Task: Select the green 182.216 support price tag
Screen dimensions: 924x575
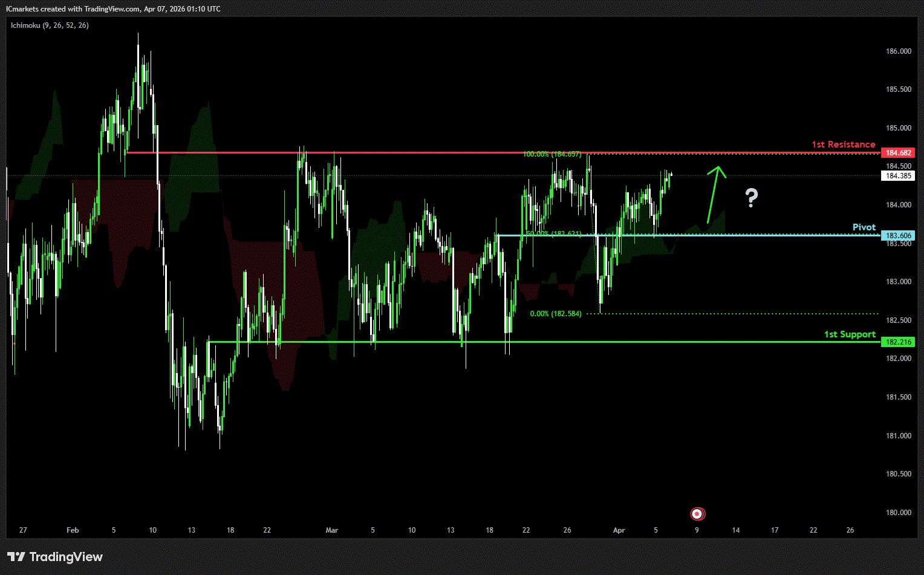Action: (x=898, y=342)
